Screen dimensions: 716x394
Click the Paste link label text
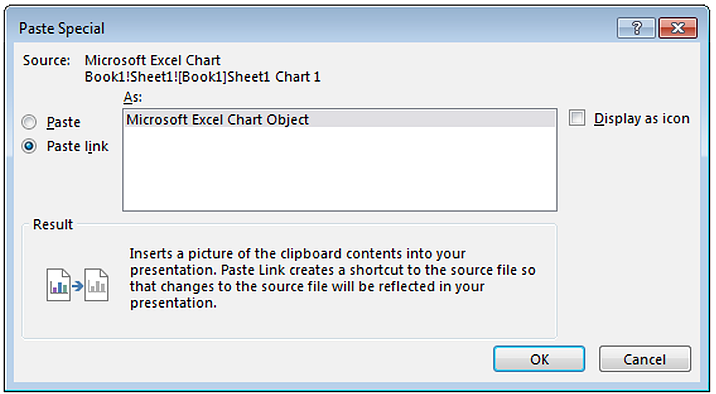(78, 146)
